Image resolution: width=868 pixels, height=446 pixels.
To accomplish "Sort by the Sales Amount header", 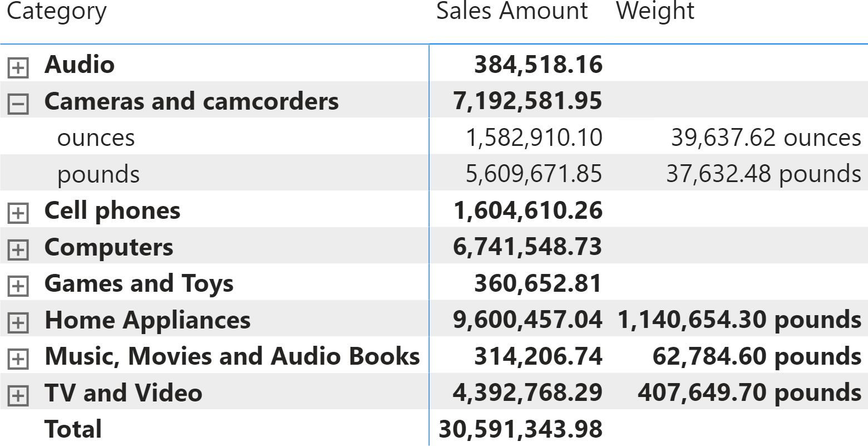I will pos(512,11).
